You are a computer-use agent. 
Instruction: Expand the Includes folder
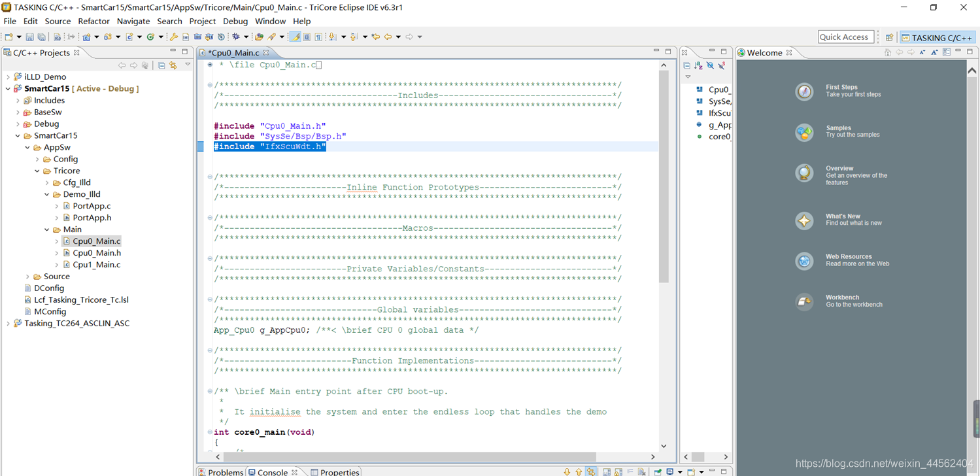18,100
